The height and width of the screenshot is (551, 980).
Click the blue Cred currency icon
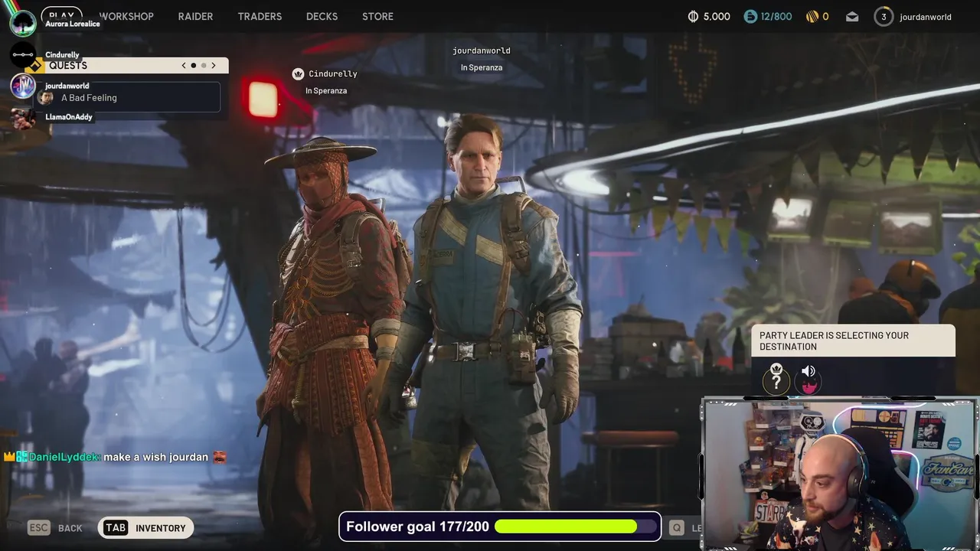click(x=750, y=16)
